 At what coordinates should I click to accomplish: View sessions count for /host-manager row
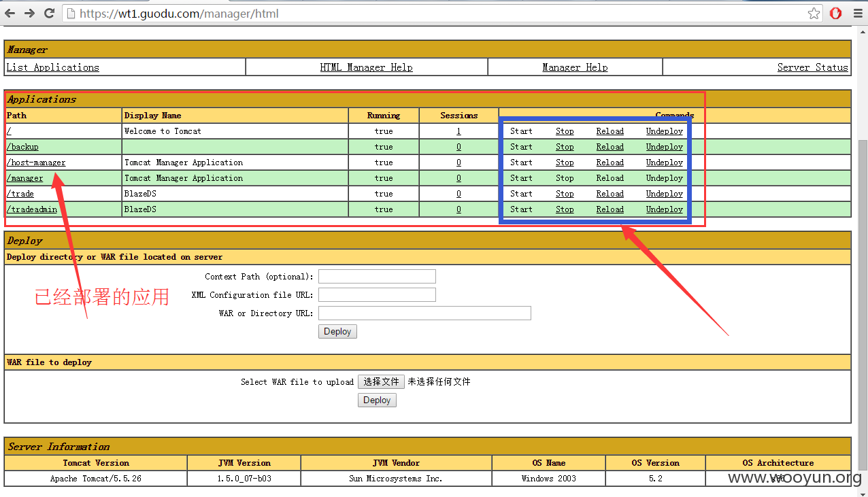(x=458, y=162)
